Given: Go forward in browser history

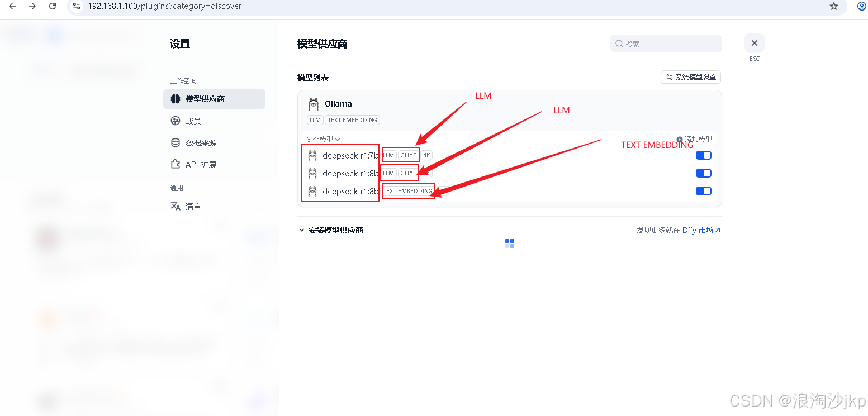Looking at the screenshot, I should pyautogui.click(x=32, y=6).
